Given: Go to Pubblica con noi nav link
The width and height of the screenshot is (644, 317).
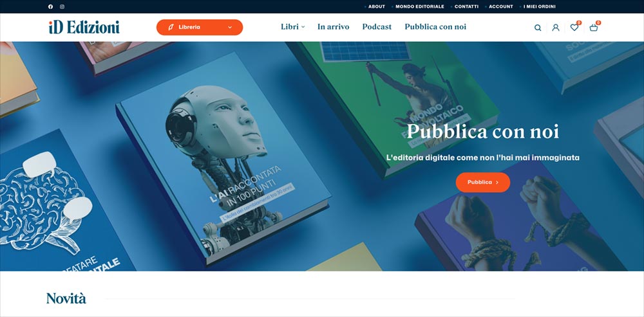Looking at the screenshot, I should pyautogui.click(x=435, y=26).
